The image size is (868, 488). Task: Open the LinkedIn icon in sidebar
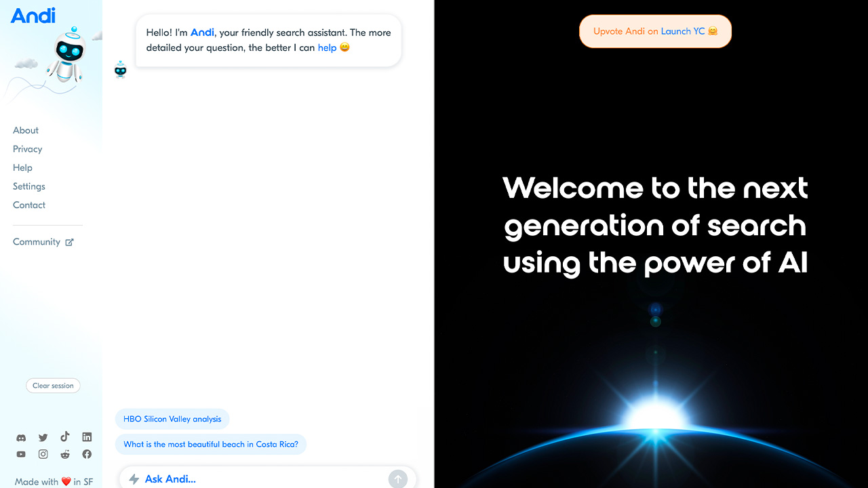[x=87, y=437]
